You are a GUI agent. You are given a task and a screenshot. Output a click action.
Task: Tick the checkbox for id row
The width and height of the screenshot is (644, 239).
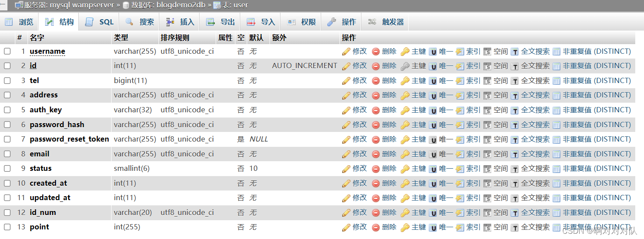click(7, 66)
